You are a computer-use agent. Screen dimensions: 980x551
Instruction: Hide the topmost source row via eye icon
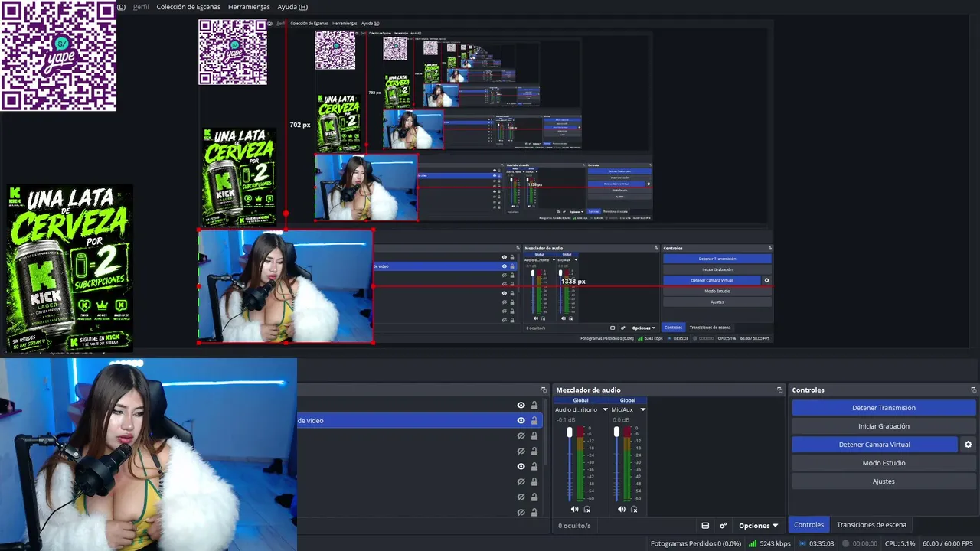[521, 406]
